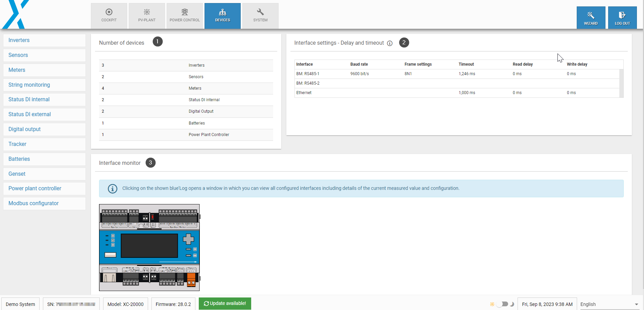Click the blue'Log device image
The height and width of the screenshot is (310, 644).
(149, 247)
